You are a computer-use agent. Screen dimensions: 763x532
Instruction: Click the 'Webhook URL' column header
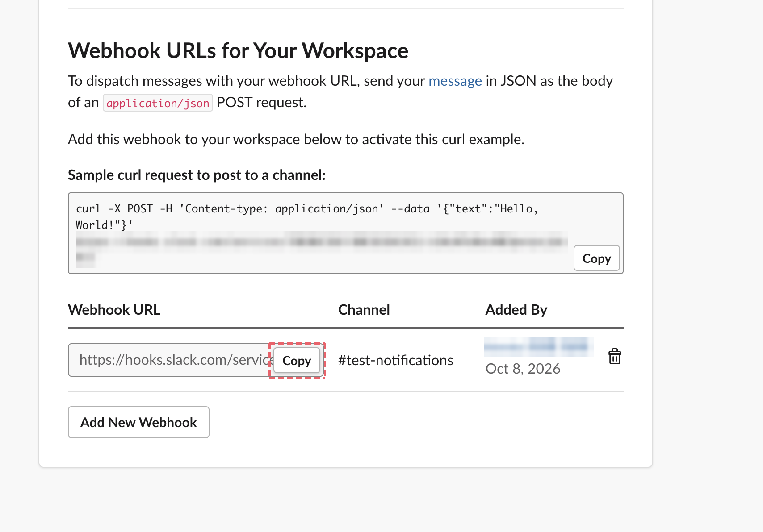click(114, 310)
